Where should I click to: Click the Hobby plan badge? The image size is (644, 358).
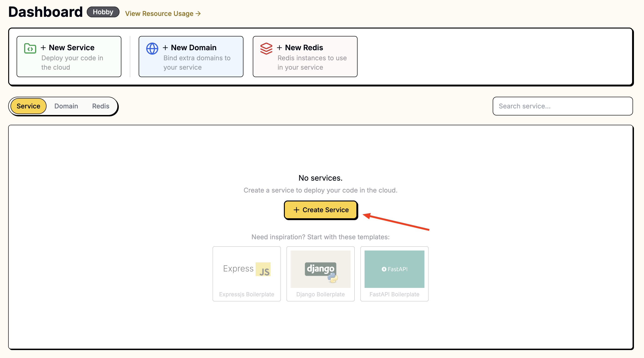click(103, 12)
